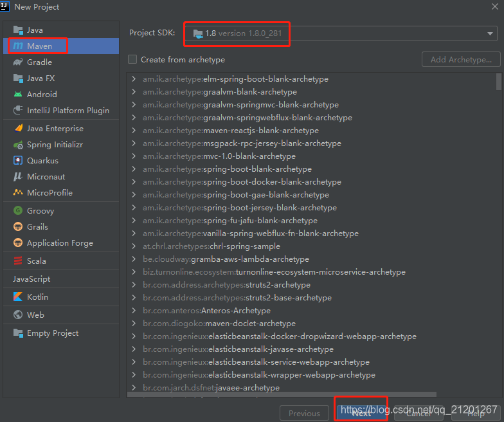This screenshot has width=504, height=422.
Task: Click the Spring Initializr leaf icon
Action: coord(18,145)
